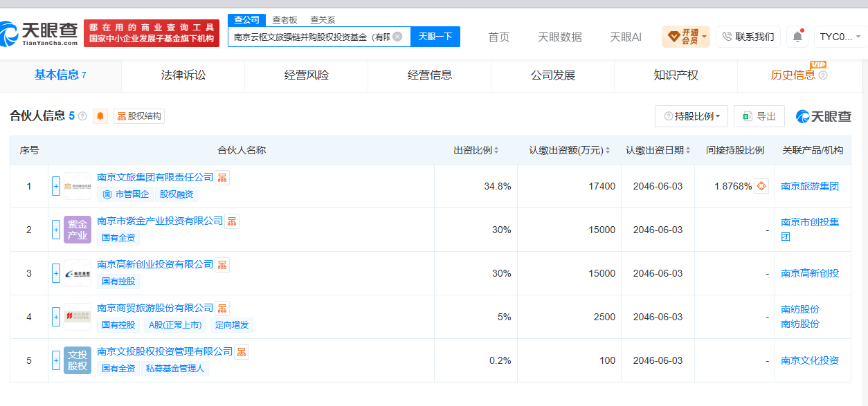The height and width of the screenshot is (406, 868).
Task: Switch to the 查老板 search tab
Action: pos(284,20)
